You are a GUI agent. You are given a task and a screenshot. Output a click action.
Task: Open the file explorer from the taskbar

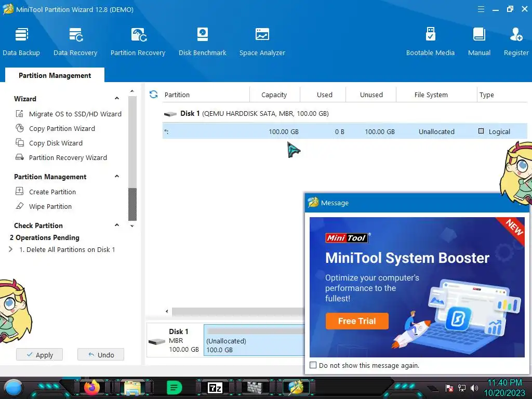coord(132,388)
